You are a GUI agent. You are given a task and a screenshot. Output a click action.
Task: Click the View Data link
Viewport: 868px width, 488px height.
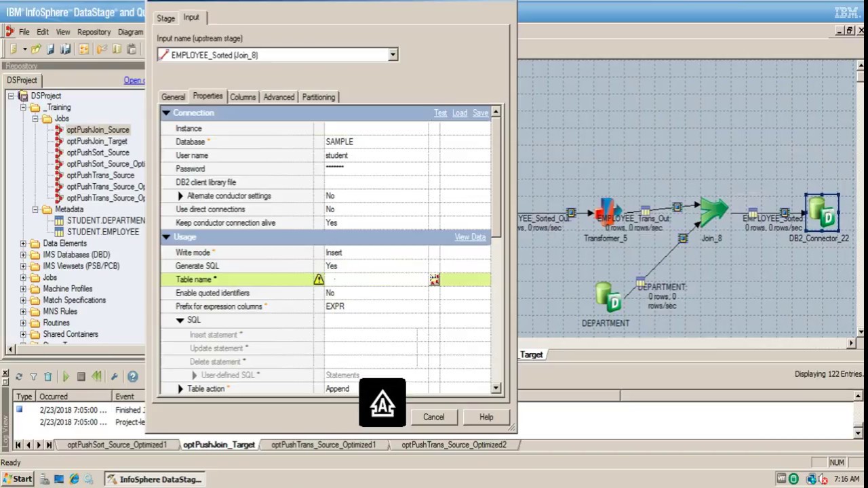(x=470, y=237)
